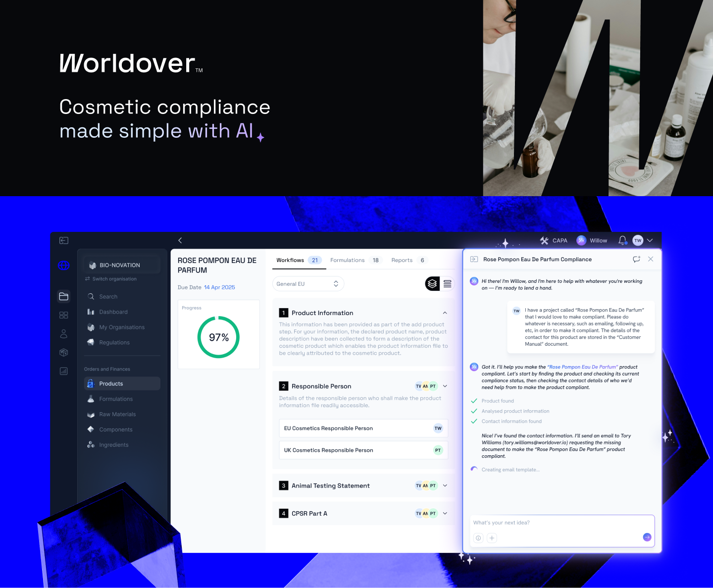The width and height of the screenshot is (713, 588).
Task: Click the Willow avatar beside the greeting message
Action: click(474, 281)
